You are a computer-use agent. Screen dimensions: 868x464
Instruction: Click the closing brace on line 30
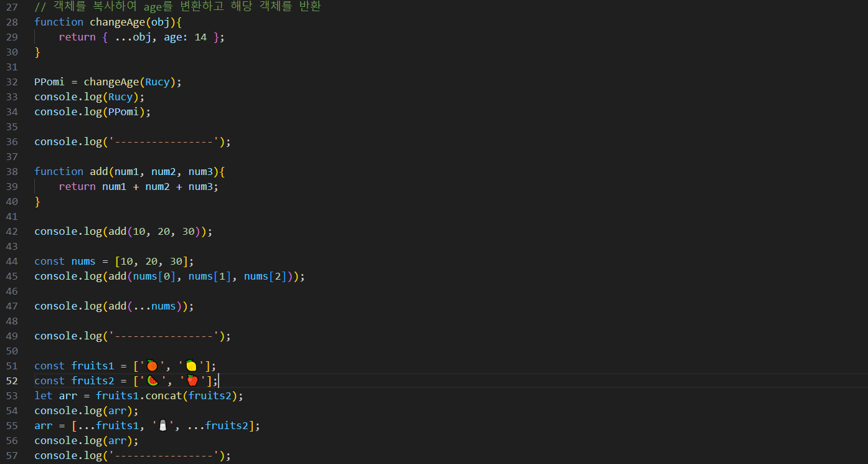[x=37, y=52]
